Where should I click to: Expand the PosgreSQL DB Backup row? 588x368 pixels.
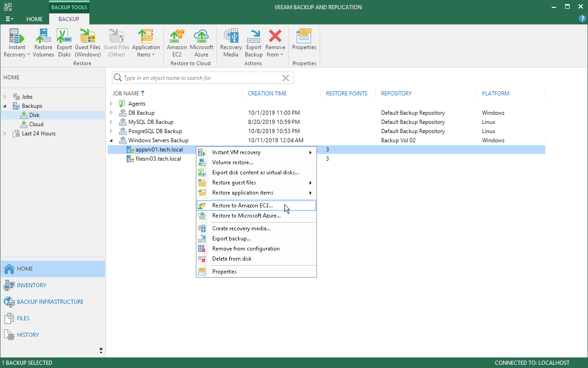click(111, 131)
